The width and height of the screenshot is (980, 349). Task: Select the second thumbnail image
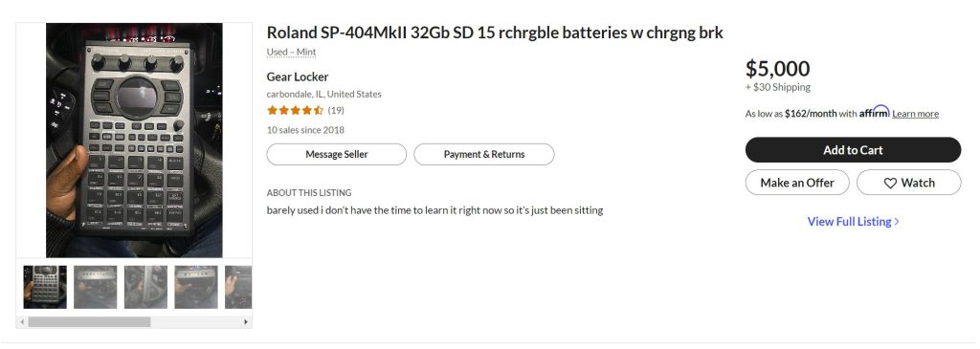(x=95, y=287)
